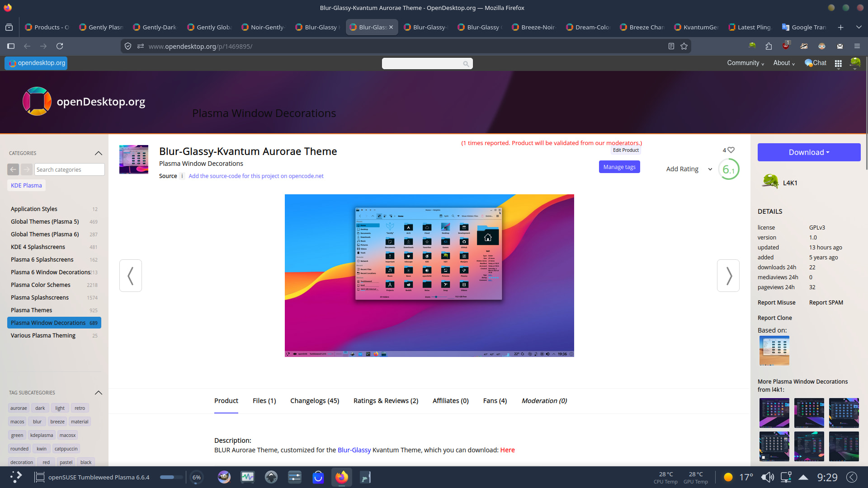Click the Manage tags button
The height and width of the screenshot is (488, 868).
point(619,167)
